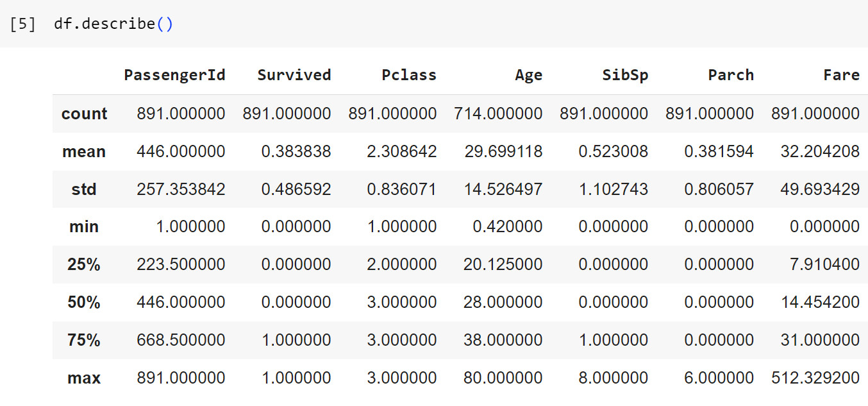868x406 pixels.
Task: Select the min row label
Action: coord(84,226)
